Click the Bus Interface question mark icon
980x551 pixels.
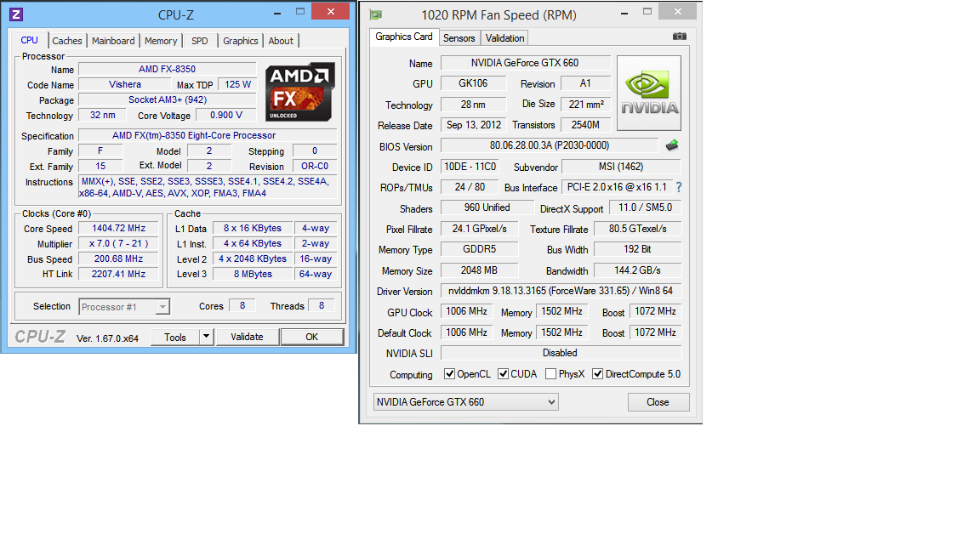(679, 187)
